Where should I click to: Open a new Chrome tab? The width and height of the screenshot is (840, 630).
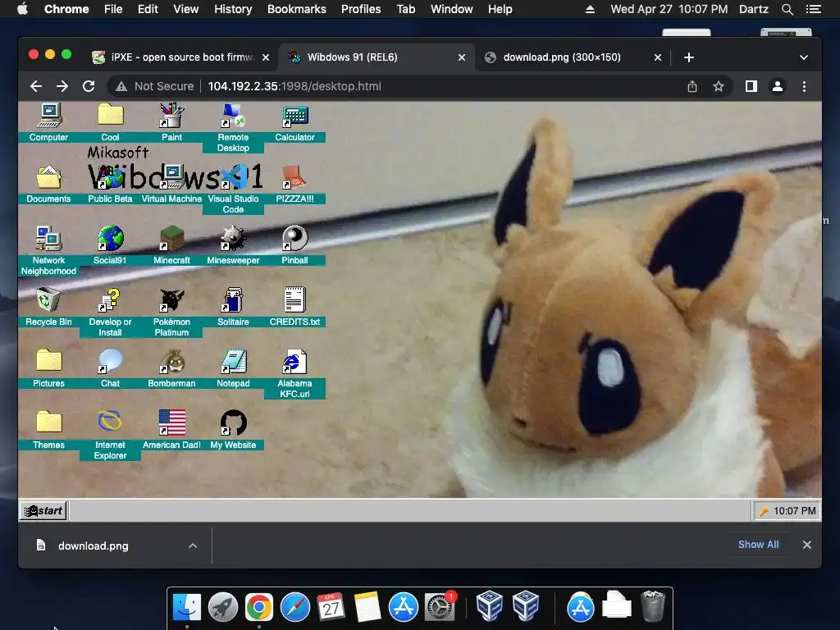tap(689, 57)
